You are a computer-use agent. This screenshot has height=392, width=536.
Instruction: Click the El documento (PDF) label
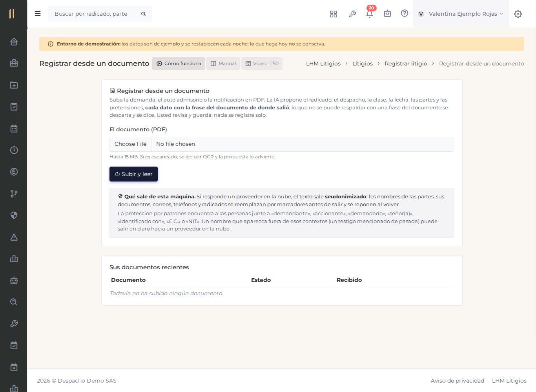pyautogui.click(x=138, y=129)
